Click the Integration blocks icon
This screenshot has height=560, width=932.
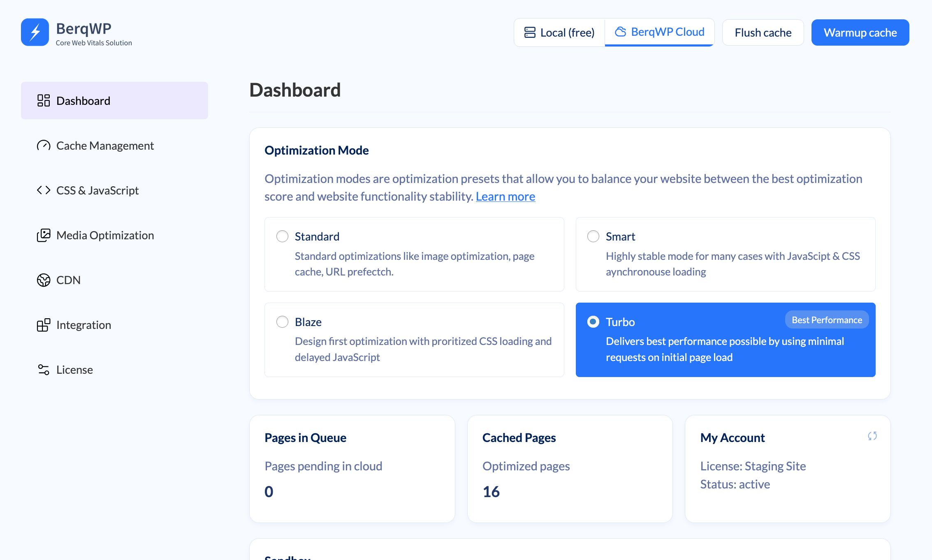pos(44,325)
